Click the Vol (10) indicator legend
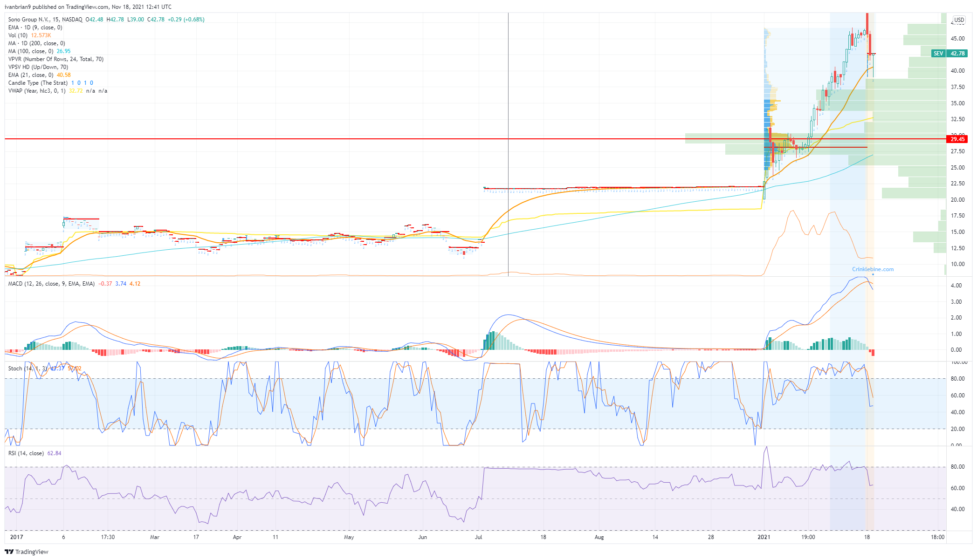 (x=18, y=35)
